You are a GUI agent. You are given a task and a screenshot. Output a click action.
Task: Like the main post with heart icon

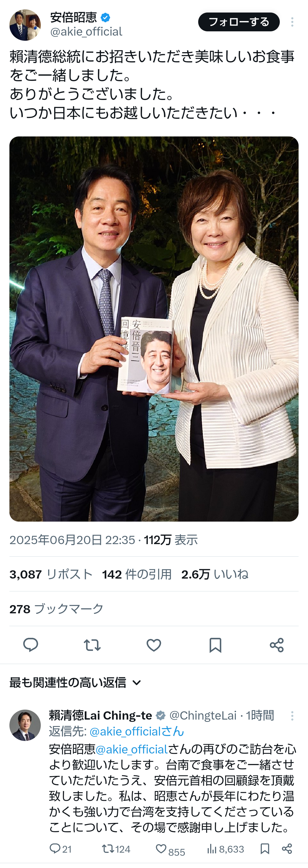154,645
